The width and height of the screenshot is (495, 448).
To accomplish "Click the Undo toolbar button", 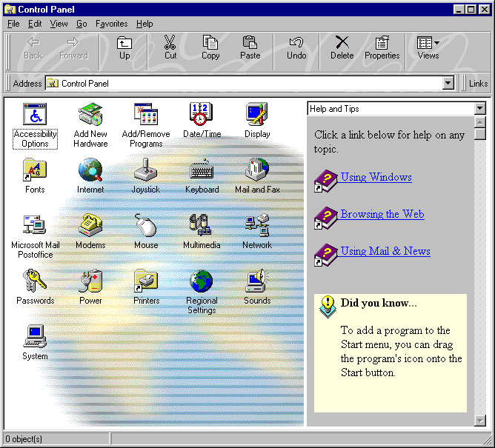I will [296, 48].
